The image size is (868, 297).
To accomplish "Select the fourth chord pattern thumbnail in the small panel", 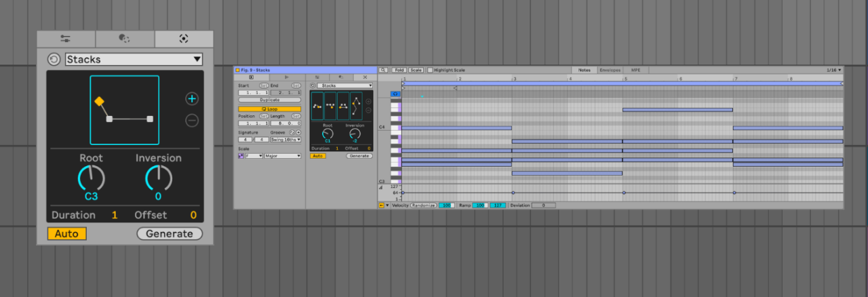I will pyautogui.click(x=356, y=106).
